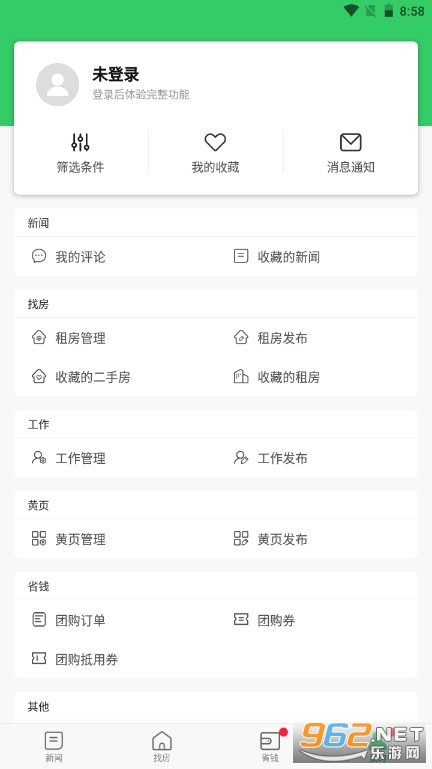The image size is (432, 769).
Task: Tap the 我的评论 speech bubble icon
Action: pos(39,256)
